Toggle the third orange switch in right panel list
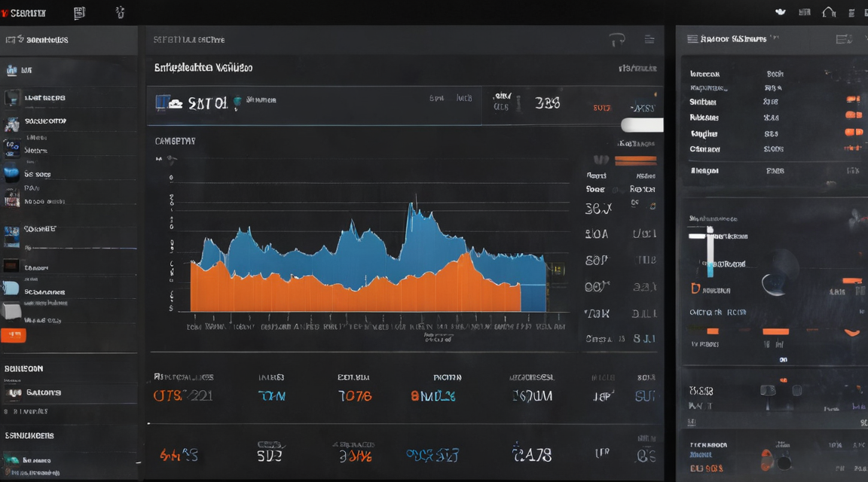The image size is (868, 482). [853, 133]
